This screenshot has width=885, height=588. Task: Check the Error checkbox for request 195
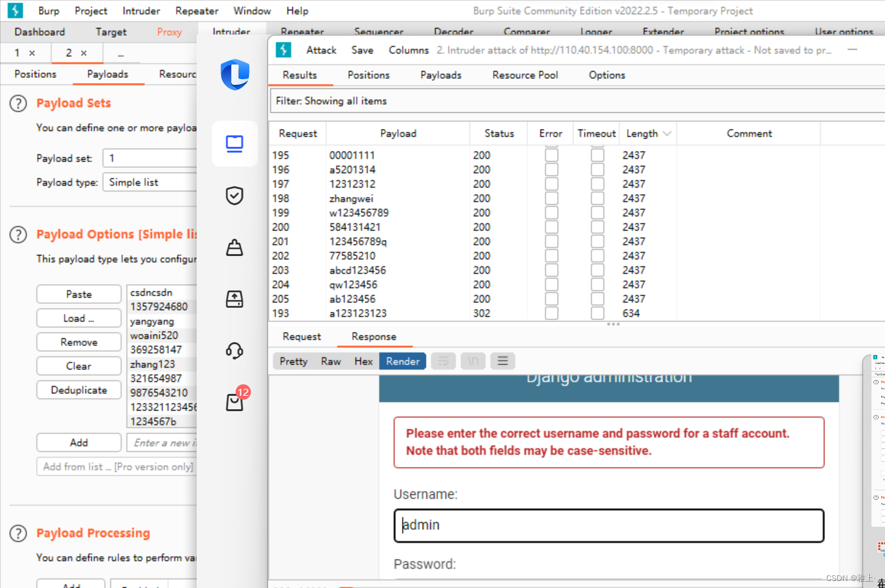pos(551,154)
